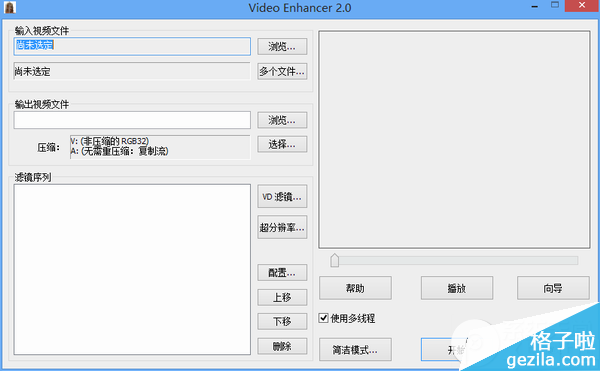Click the preview seek slider thumb

(x=334, y=260)
